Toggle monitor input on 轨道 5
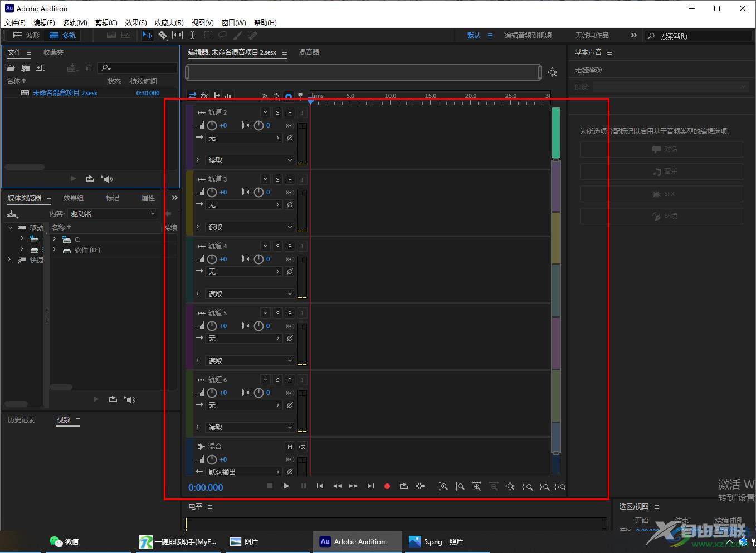Image resolution: width=756 pixels, height=553 pixels. [x=302, y=313]
